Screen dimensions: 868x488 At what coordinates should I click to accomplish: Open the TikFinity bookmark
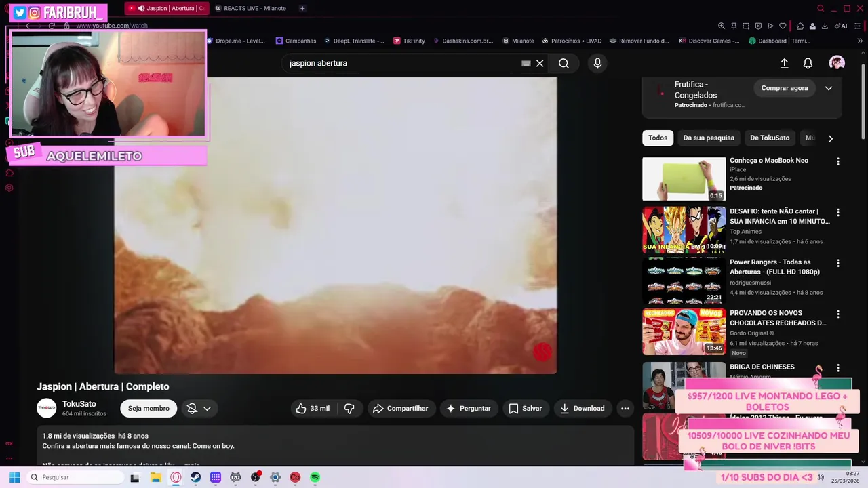[x=409, y=41]
